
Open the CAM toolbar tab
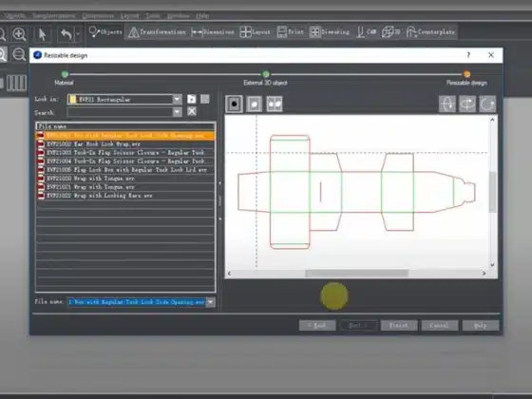[366, 32]
